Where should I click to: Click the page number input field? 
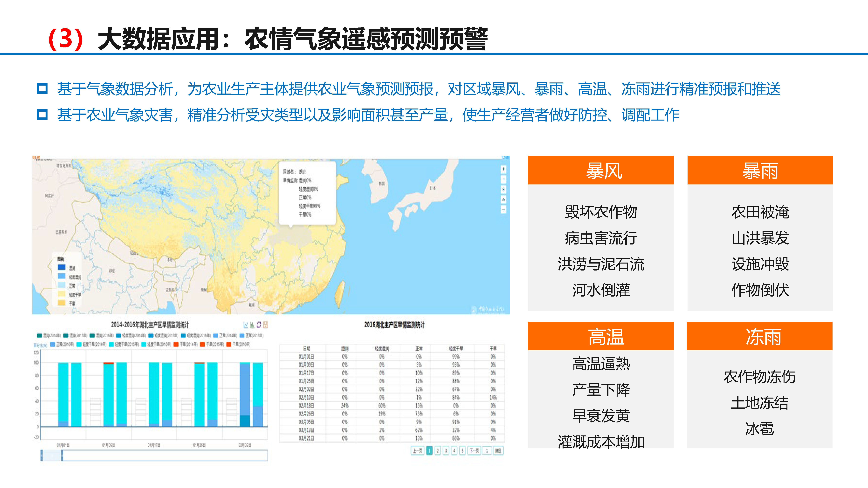pyautogui.click(x=487, y=451)
